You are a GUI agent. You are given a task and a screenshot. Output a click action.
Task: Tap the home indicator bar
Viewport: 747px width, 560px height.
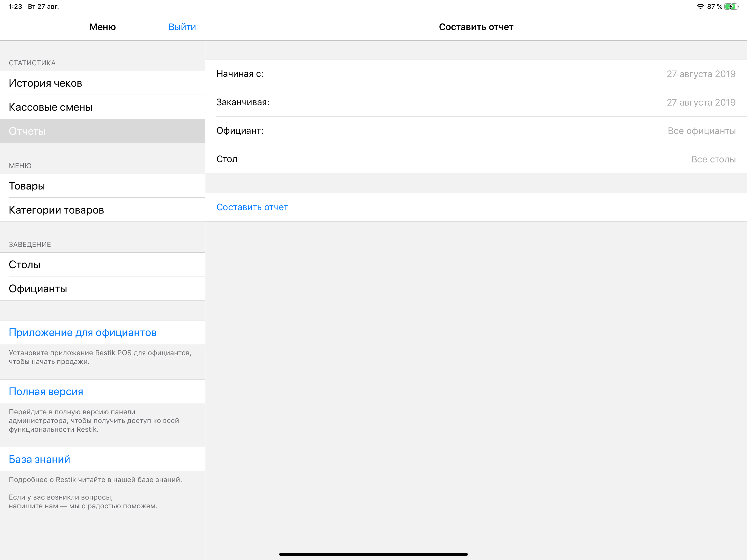[373, 554]
